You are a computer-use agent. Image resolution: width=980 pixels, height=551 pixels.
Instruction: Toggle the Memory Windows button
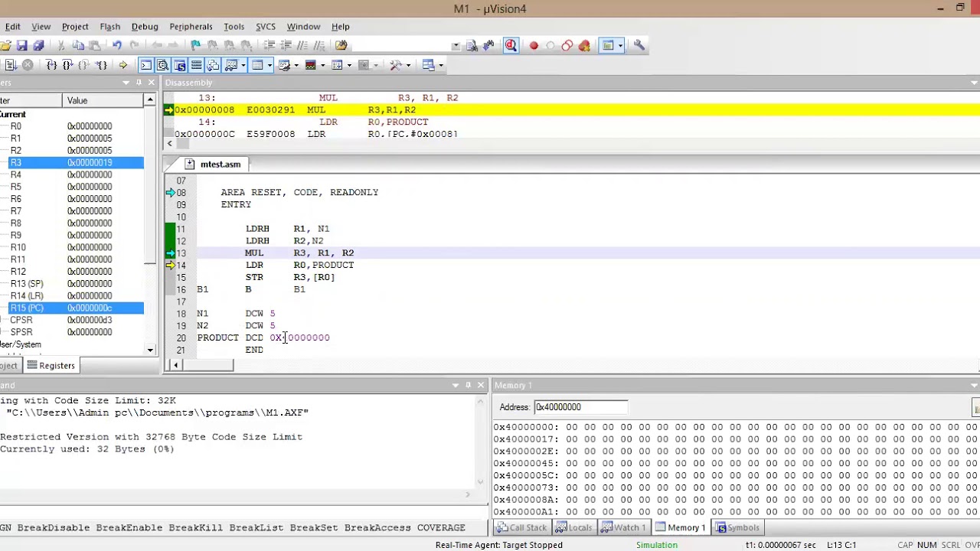(257, 65)
